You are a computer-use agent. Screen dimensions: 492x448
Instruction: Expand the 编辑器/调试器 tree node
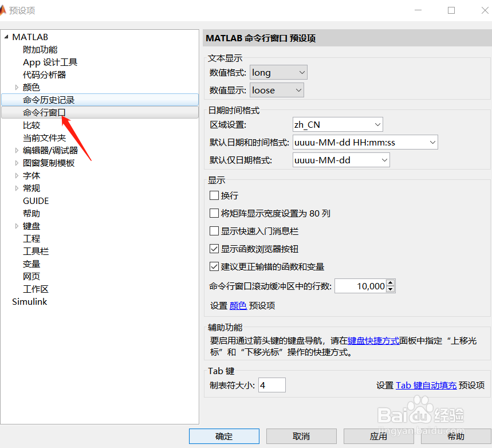(17, 150)
